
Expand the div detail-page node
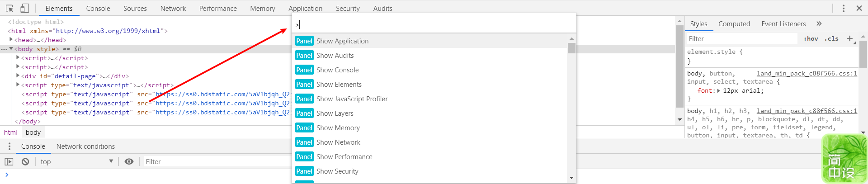pos(18,76)
